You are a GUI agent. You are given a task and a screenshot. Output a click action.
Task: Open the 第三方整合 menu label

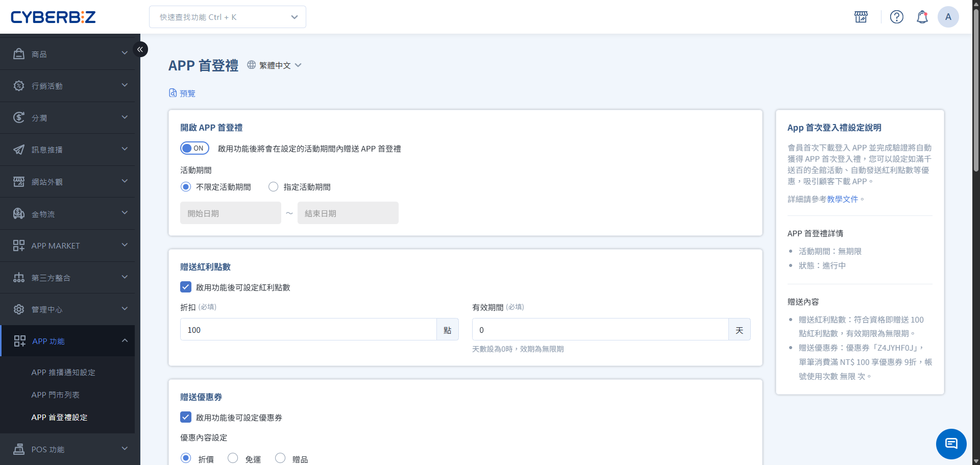[51, 278]
